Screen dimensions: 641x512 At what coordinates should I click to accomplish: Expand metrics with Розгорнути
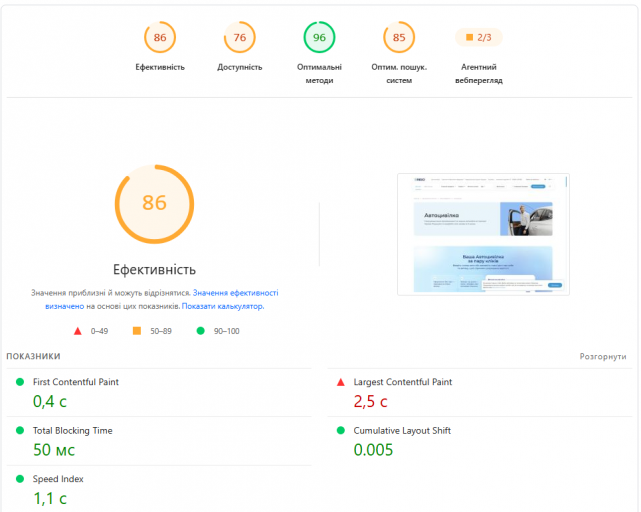(603, 356)
